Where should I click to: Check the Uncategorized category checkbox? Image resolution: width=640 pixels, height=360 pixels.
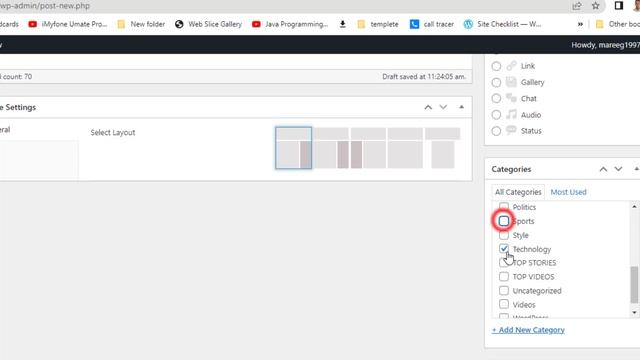(504, 290)
